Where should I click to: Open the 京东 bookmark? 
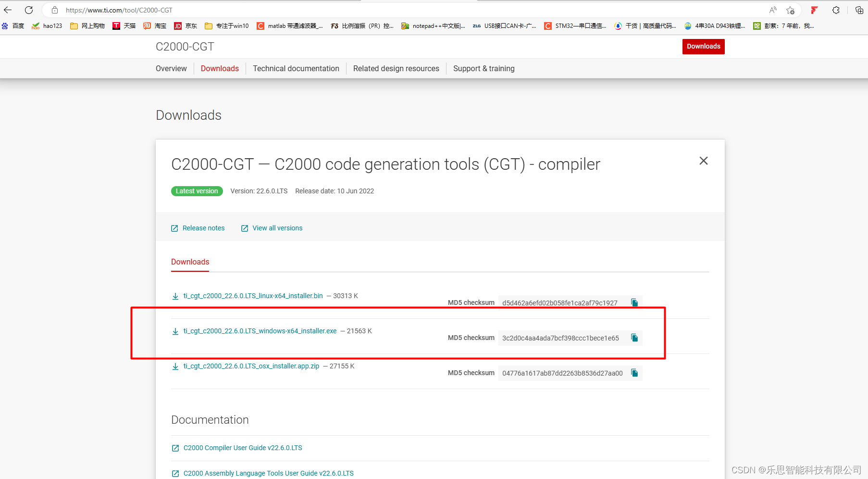[x=186, y=26]
